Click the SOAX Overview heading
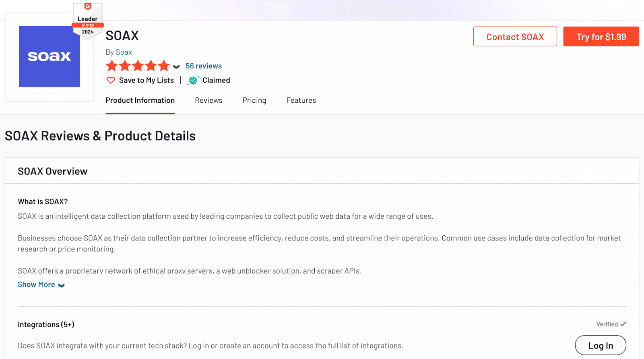Image resolution: width=644 pixels, height=359 pixels. [x=53, y=171]
